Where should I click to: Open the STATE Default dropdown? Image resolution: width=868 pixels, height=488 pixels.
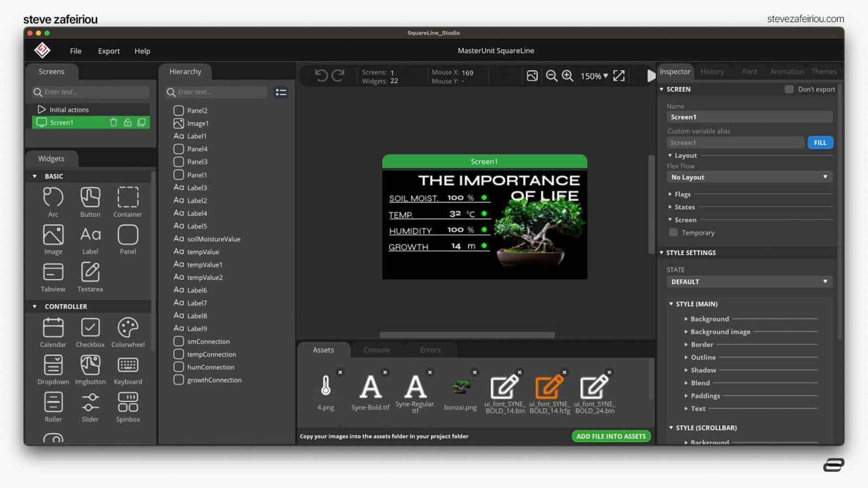pos(749,282)
